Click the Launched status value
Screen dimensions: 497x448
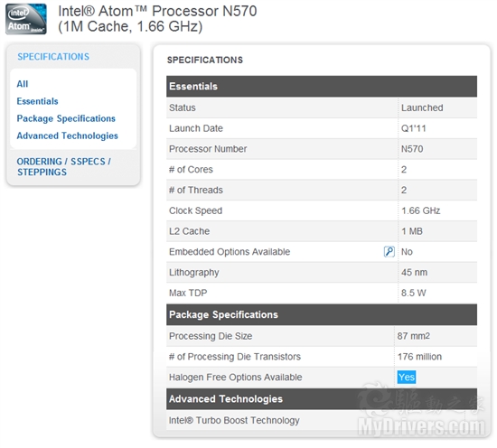[x=422, y=107]
